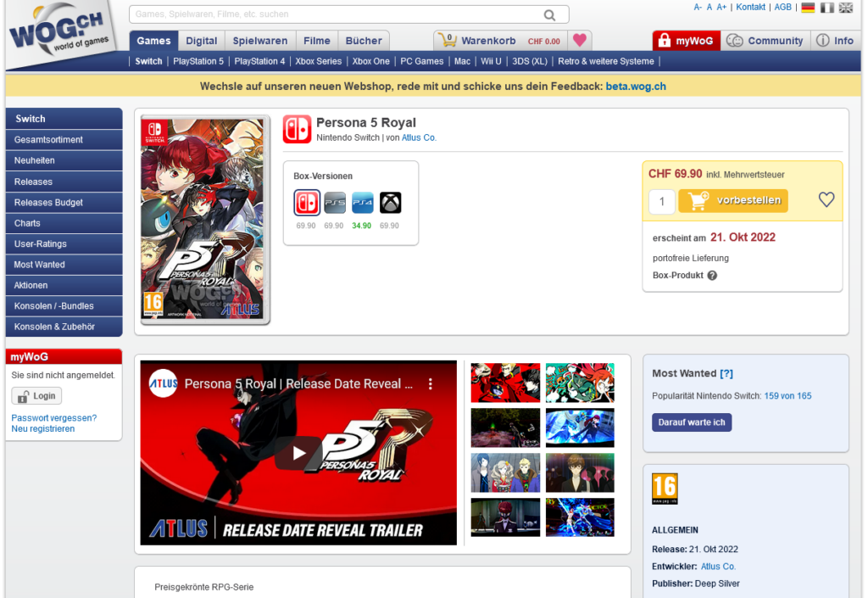This screenshot has height=598, width=868.
Task: Add Persona 5 Royal to wishlist heart
Action: (x=826, y=200)
